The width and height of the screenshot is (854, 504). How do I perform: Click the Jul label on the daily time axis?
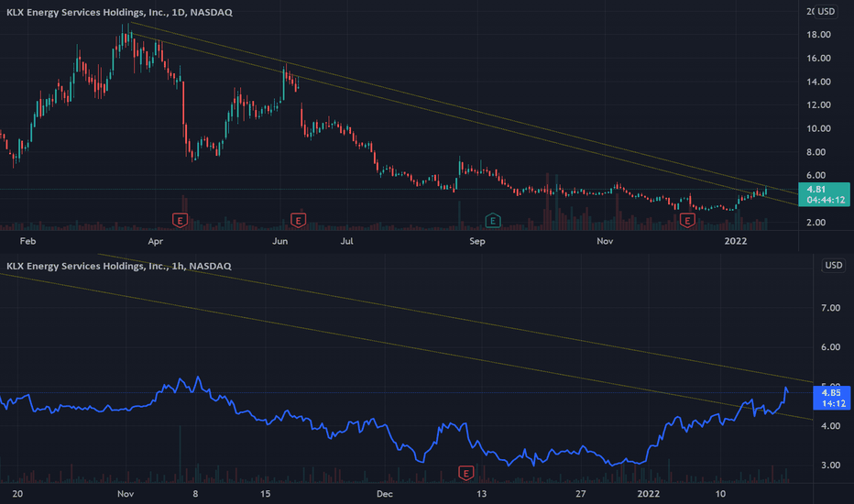coord(347,241)
